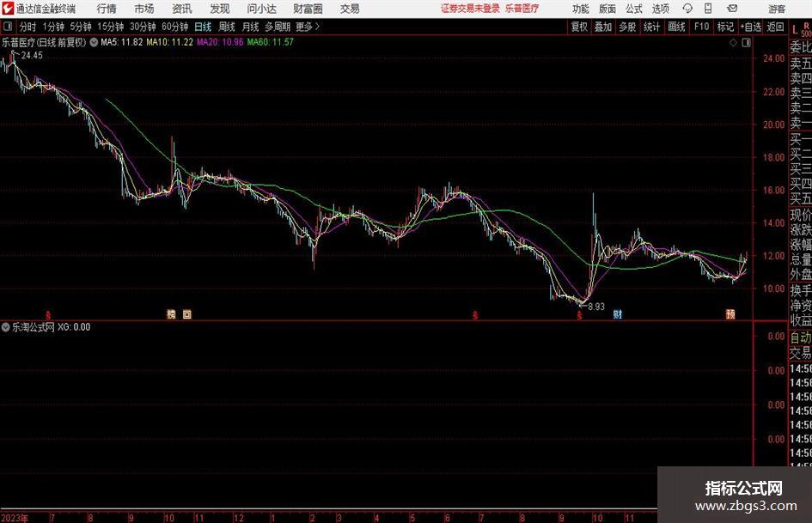Switch to 分时 chart tab

coord(27,27)
